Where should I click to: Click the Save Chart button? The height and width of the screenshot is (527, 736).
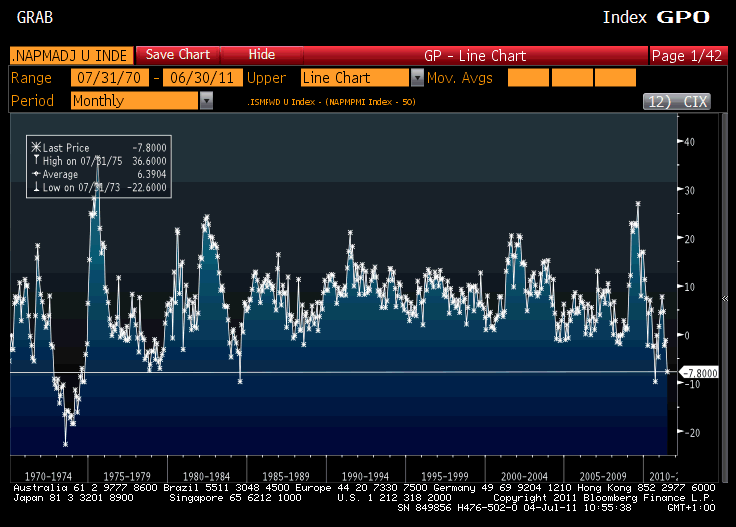tap(177, 54)
